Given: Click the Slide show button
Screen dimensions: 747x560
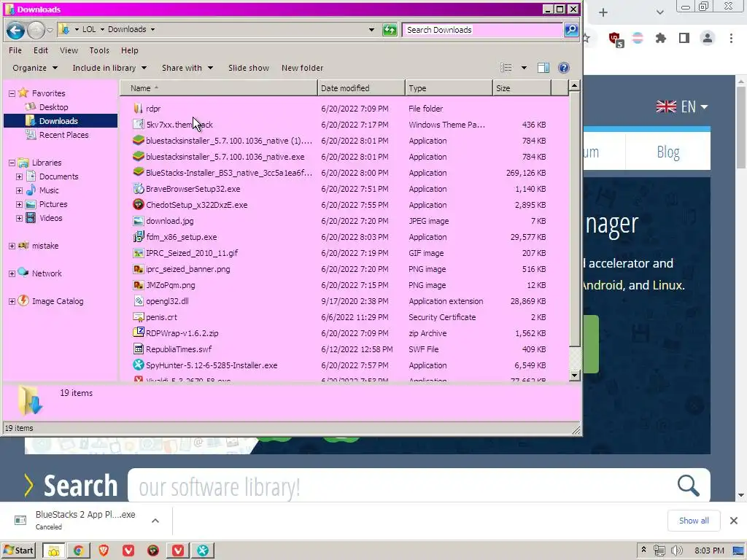Looking at the screenshot, I should coord(249,68).
